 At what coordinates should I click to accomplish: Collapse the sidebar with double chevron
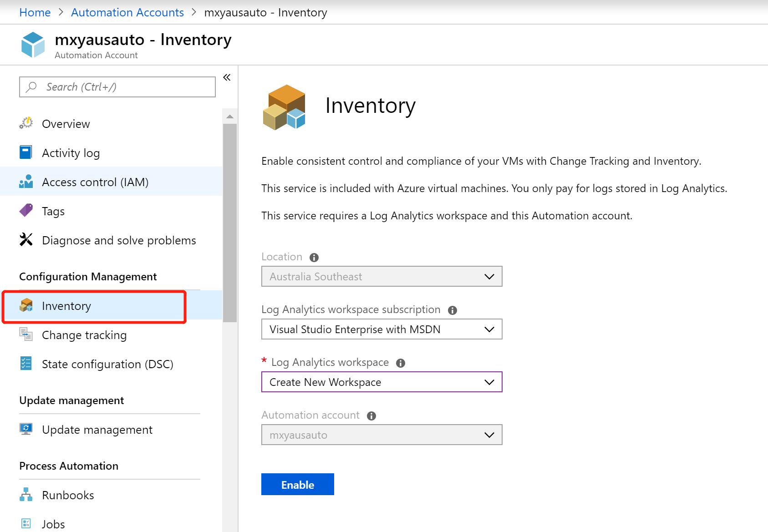click(x=227, y=77)
